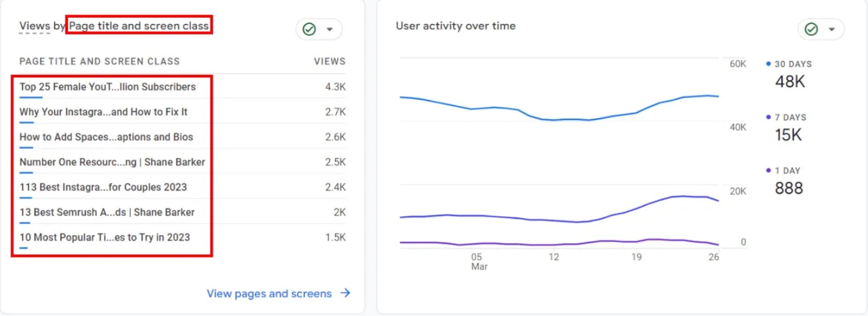Click the green check icon on Views card
This screenshot has width=868, height=316.
tap(308, 30)
